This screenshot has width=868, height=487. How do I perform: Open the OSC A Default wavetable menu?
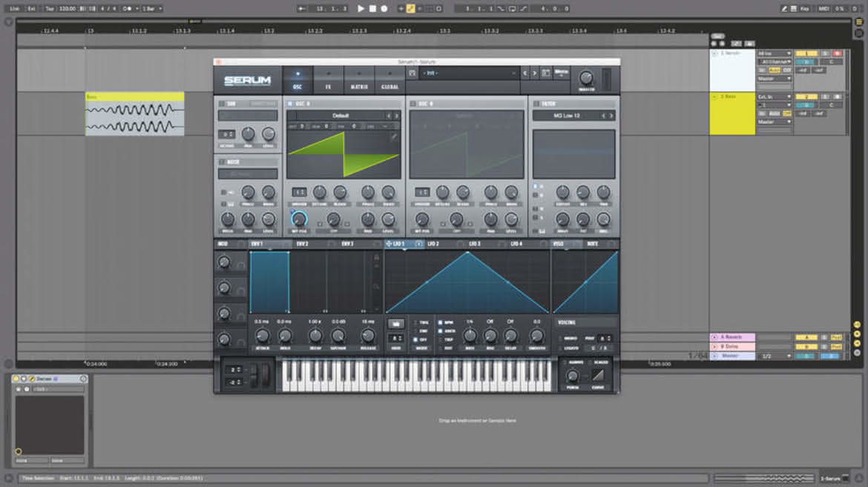(x=340, y=116)
